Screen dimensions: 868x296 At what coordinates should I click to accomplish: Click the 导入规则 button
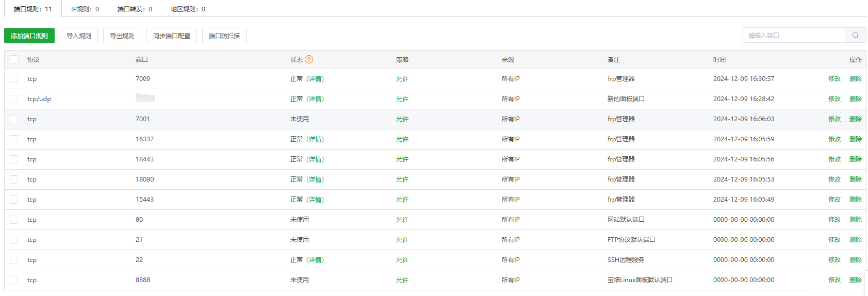coord(79,36)
